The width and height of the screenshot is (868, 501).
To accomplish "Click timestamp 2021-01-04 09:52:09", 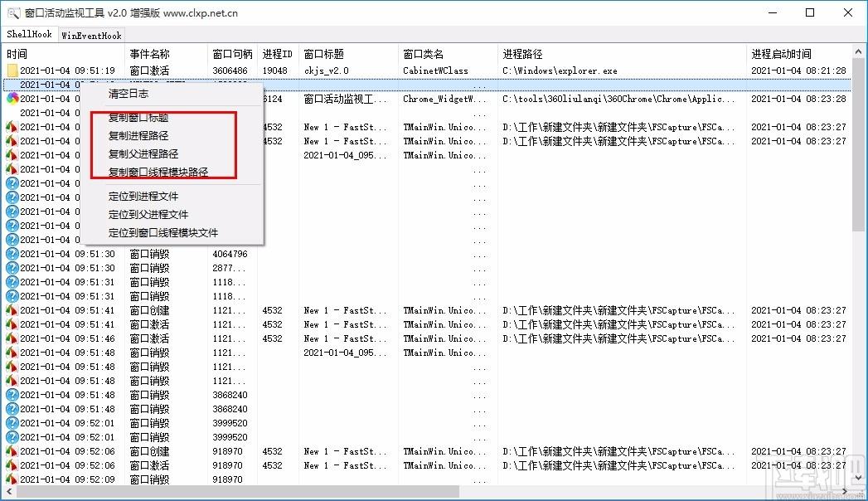I will coord(67,479).
